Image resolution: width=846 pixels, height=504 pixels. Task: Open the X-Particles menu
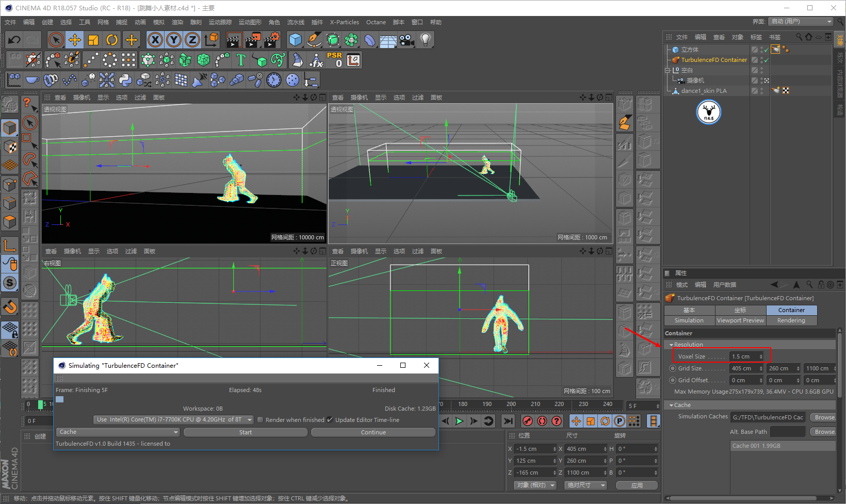coord(345,22)
